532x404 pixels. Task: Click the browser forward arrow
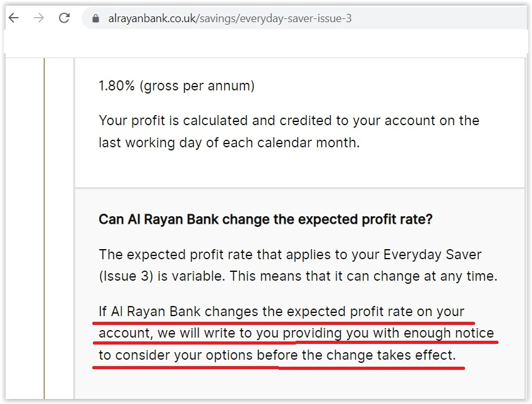(39, 18)
